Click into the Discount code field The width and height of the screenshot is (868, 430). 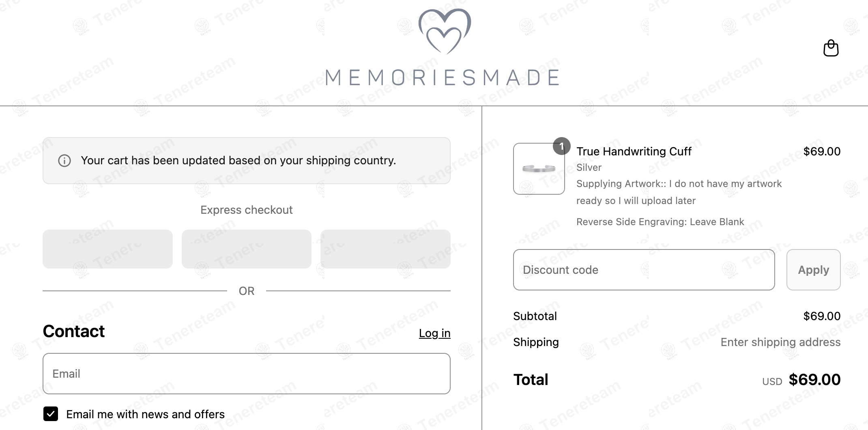tap(644, 270)
